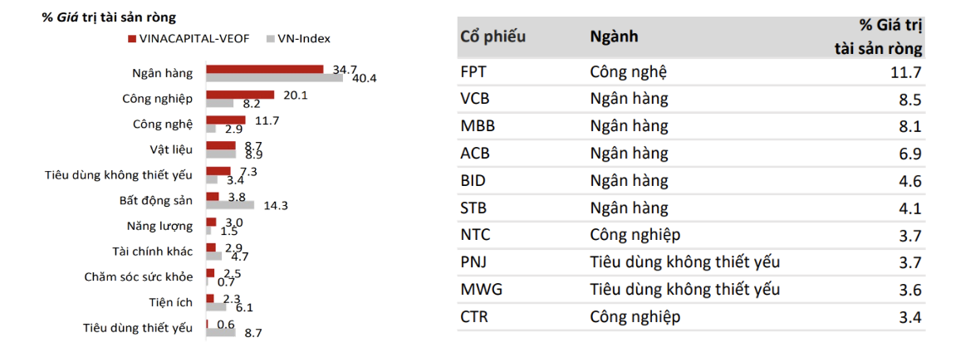Viewport: 980px width, 362px height.
Task: Click the % Giá trị tài sản ròng header
Action: pos(880,37)
